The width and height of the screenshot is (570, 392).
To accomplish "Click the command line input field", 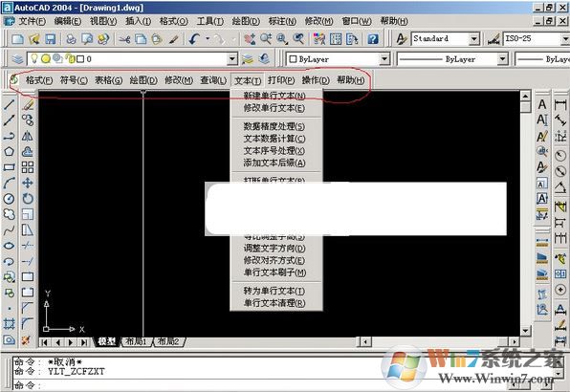I will [283, 385].
